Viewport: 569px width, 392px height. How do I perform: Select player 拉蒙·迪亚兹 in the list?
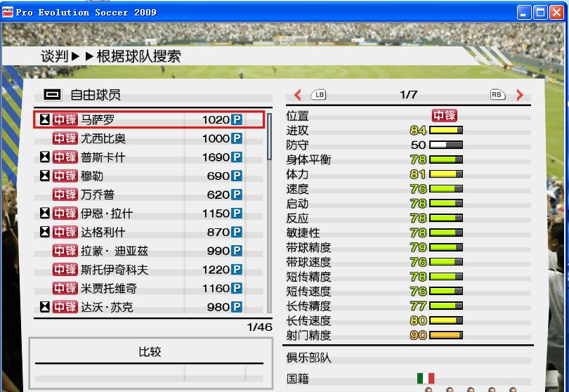[149, 251]
